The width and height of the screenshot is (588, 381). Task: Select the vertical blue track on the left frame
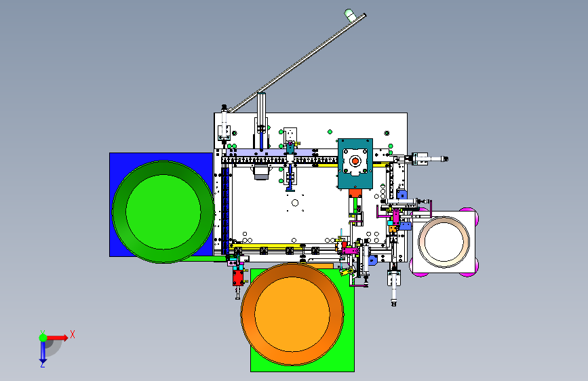[225, 210]
